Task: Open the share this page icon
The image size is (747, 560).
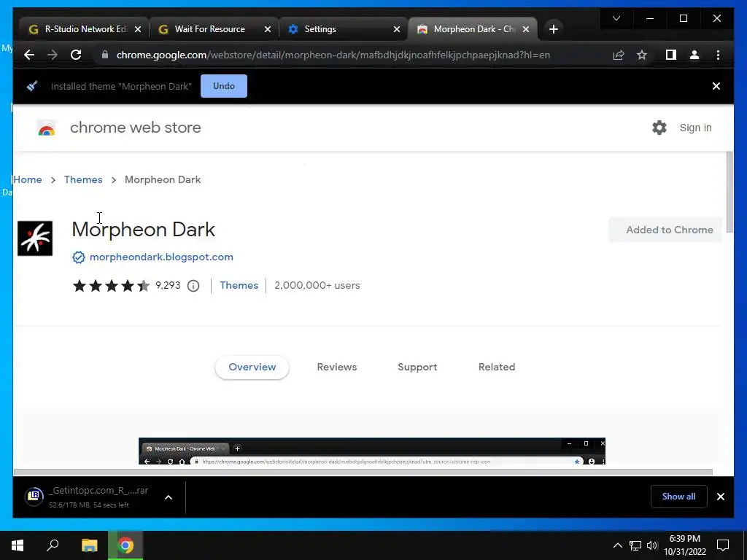Action: click(x=619, y=55)
